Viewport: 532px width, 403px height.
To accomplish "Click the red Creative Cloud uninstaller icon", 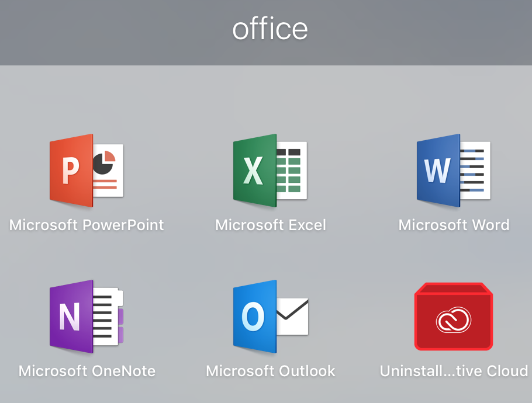I will point(454,317).
